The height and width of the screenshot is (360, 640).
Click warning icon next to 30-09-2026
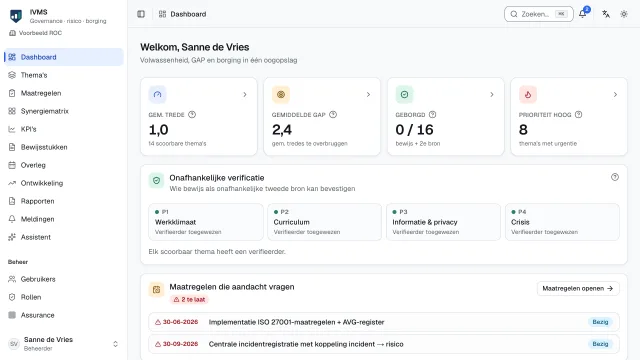[x=158, y=344]
